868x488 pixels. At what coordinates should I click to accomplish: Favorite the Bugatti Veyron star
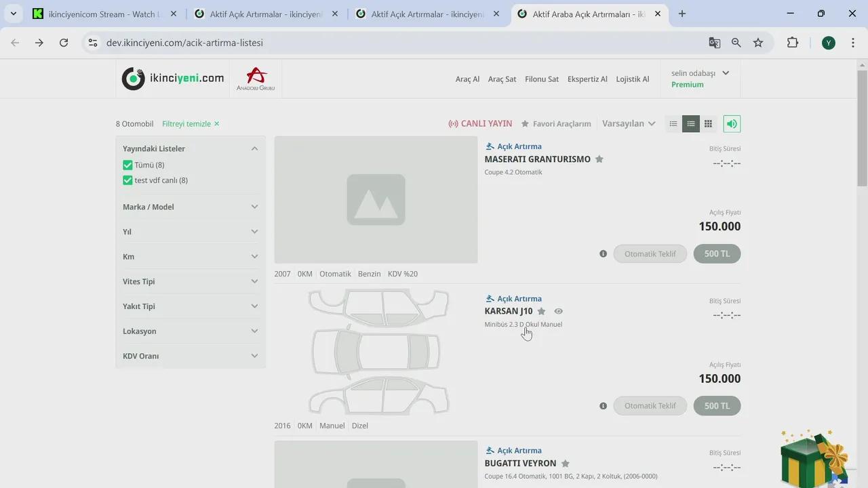pos(566,464)
